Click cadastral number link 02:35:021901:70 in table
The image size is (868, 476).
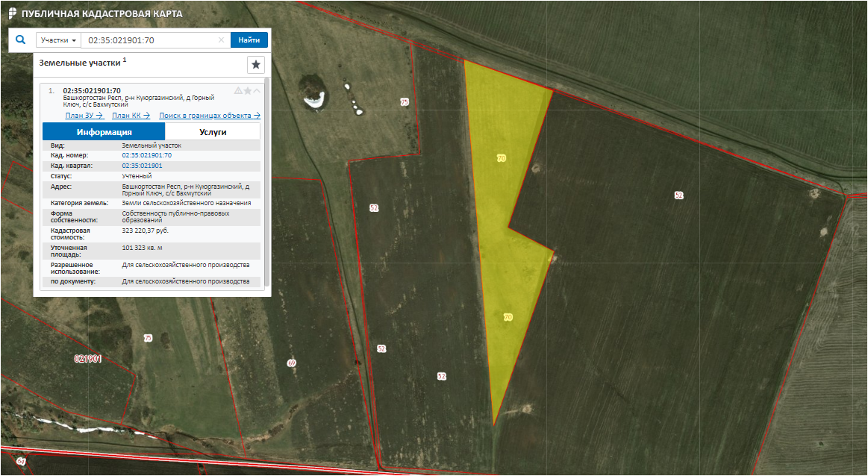tap(146, 155)
